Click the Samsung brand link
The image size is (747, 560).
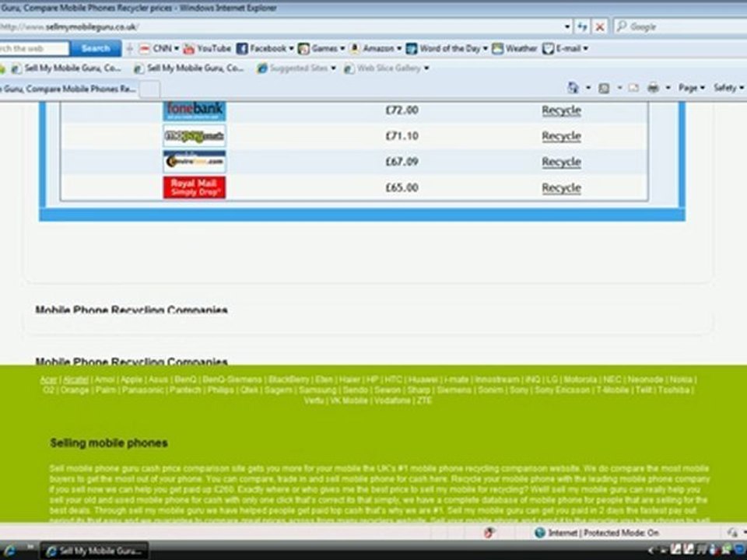coord(317,390)
